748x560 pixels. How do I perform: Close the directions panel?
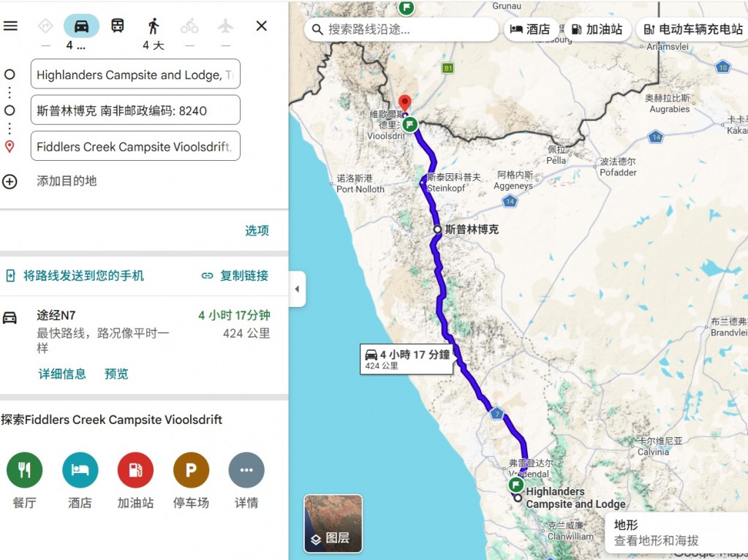(x=262, y=26)
